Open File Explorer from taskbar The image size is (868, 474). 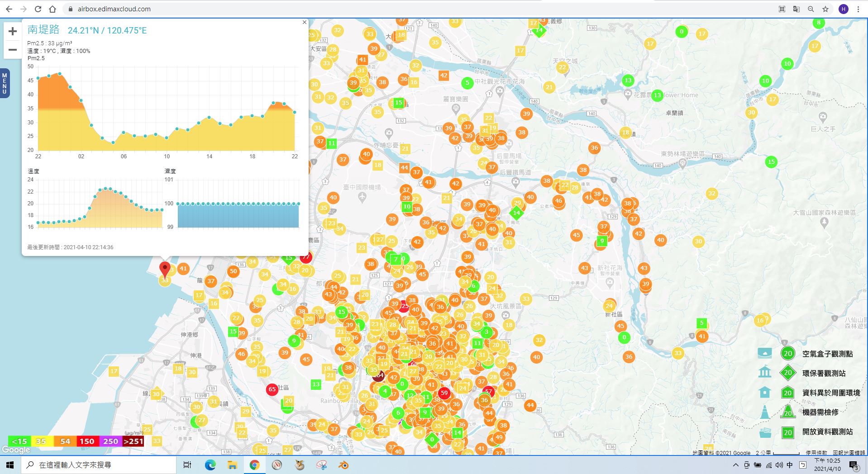pyautogui.click(x=232, y=465)
